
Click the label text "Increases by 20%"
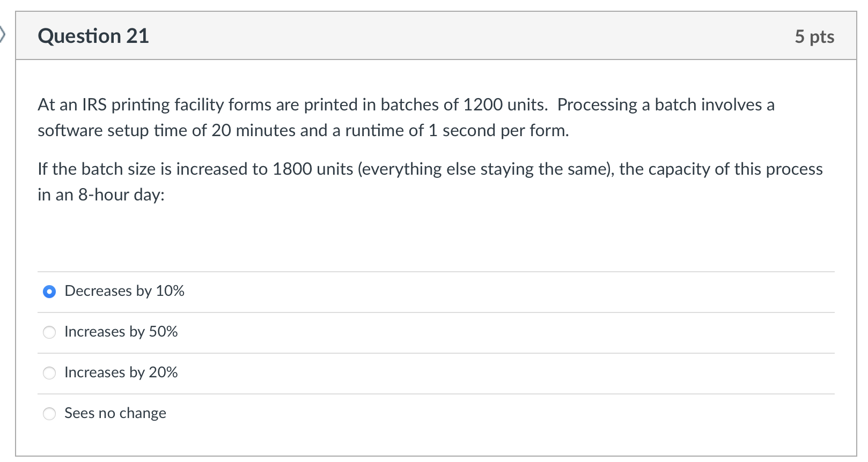[x=121, y=372]
